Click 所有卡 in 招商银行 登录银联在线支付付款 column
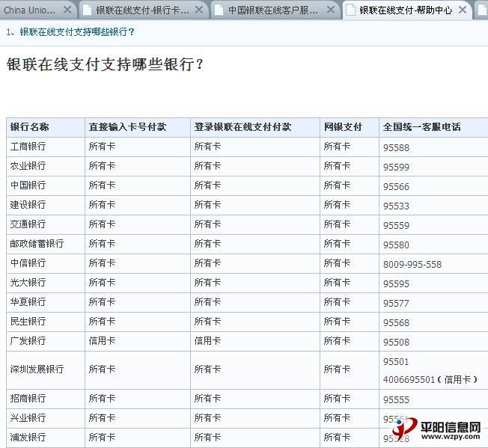Viewport: 488px width, 448px height. [x=207, y=399]
